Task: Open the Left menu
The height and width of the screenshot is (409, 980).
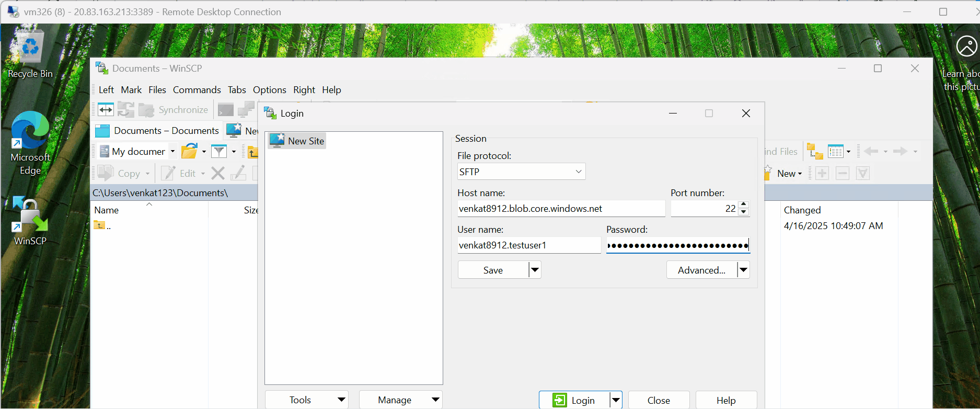Action: [x=106, y=90]
